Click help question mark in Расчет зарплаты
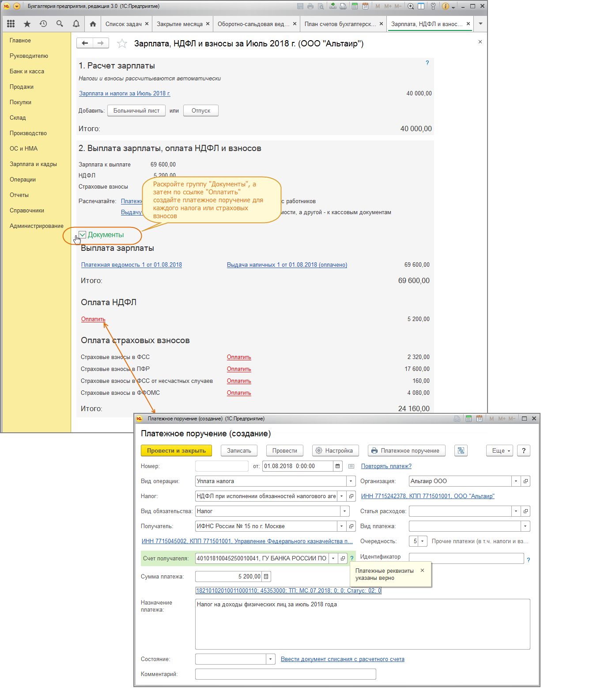The height and width of the screenshot is (688, 616). pos(427,63)
